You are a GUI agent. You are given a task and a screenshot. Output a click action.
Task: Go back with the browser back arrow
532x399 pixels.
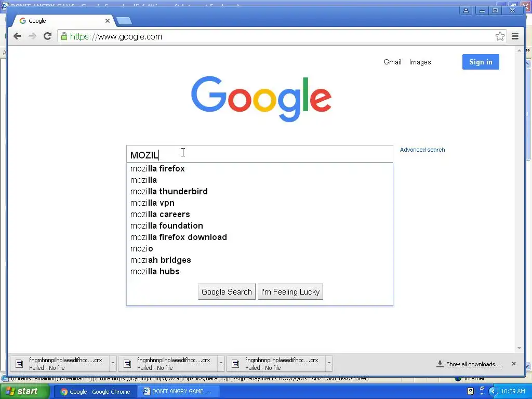[x=17, y=36]
